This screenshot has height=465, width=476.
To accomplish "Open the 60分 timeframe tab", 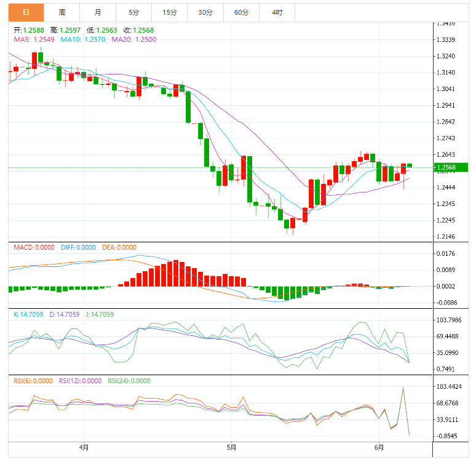I will coord(241,12).
